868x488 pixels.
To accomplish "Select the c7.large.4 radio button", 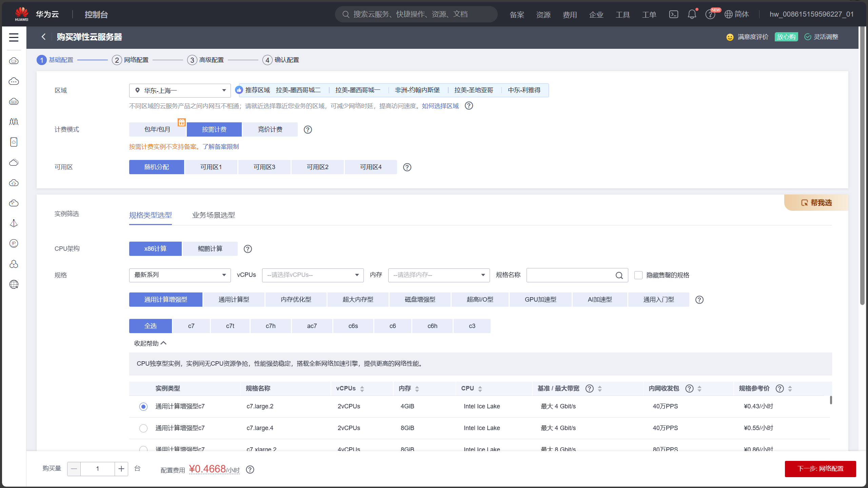I will 143,428.
